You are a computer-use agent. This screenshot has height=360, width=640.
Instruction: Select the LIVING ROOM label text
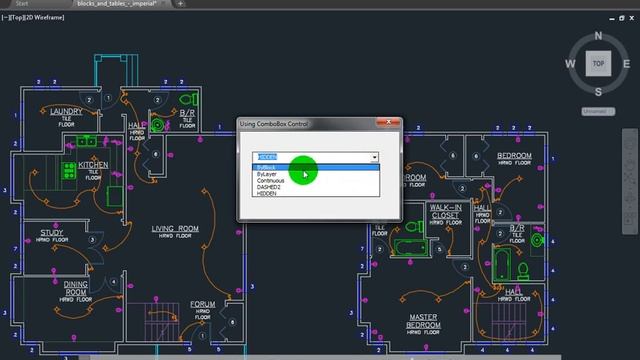(x=175, y=229)
